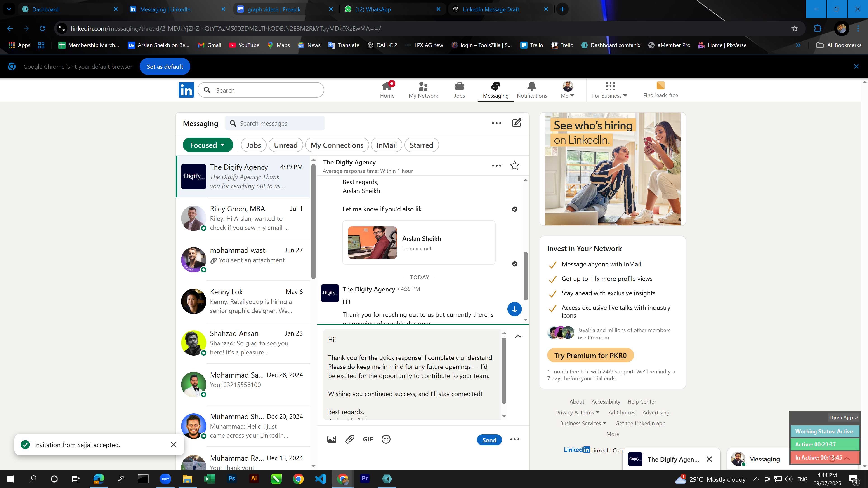Open Kenny Lok conversation
This screenshot has width=868, height=488.
(x=243, y=301)
